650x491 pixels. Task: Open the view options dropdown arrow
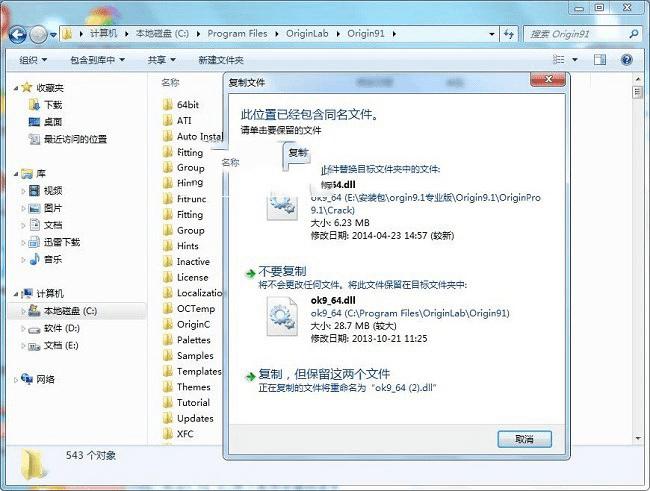[575, 60]
